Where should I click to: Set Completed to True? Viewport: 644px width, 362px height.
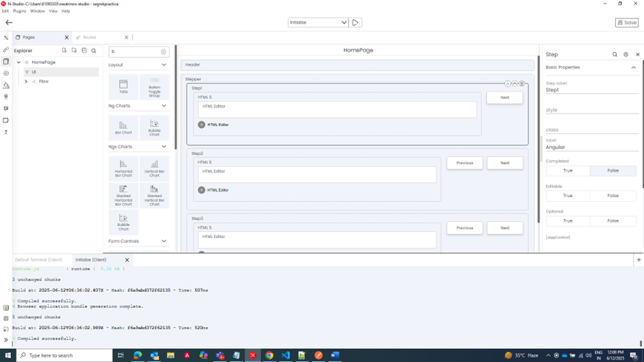pyautogui.click(x=567, y=171)
